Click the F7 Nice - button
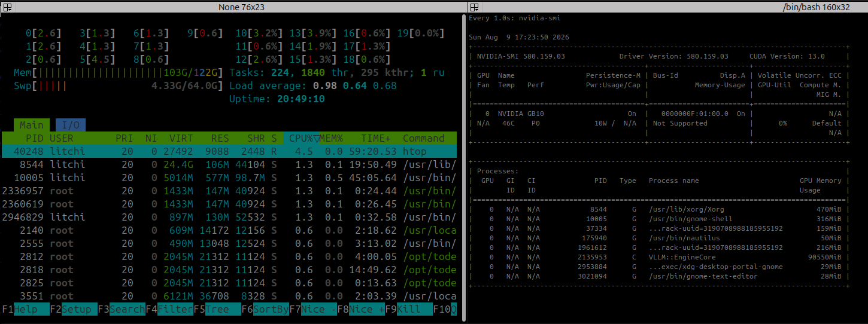Viewport: 868px width, 324px height. coord(313,309)
